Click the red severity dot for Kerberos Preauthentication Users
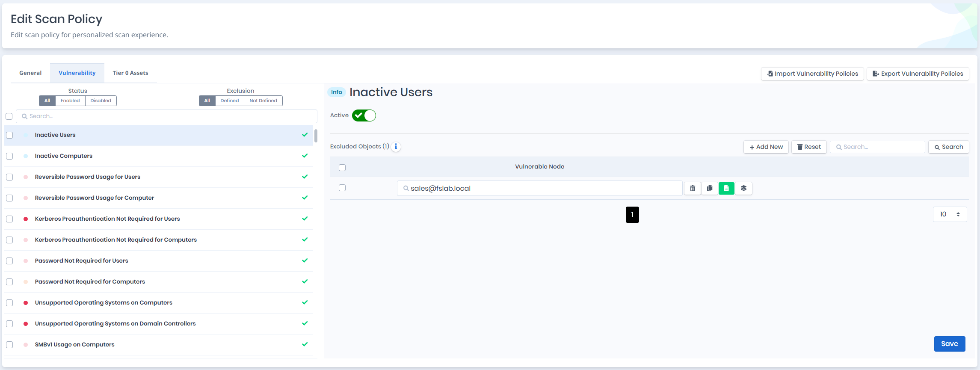 click(x=26, y=219)
